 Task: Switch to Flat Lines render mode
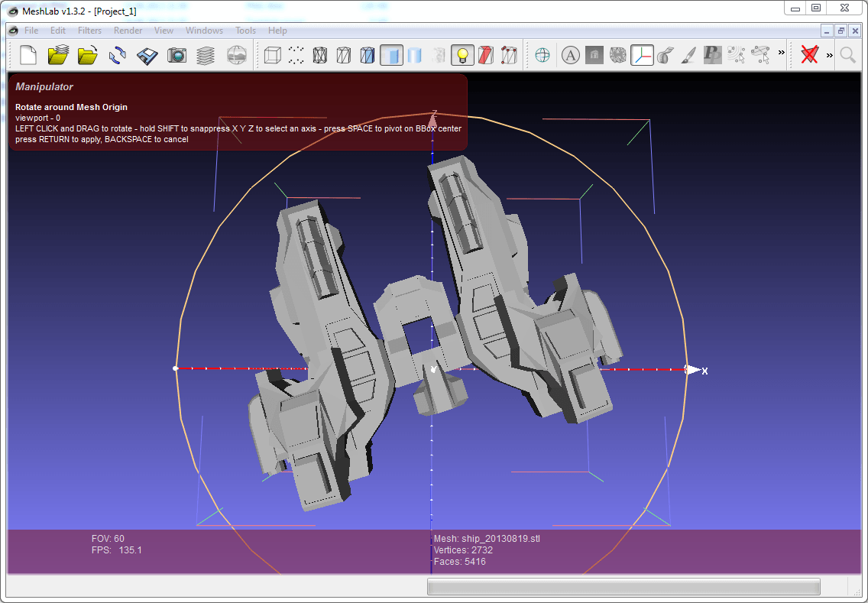click(x=368, y=55)
